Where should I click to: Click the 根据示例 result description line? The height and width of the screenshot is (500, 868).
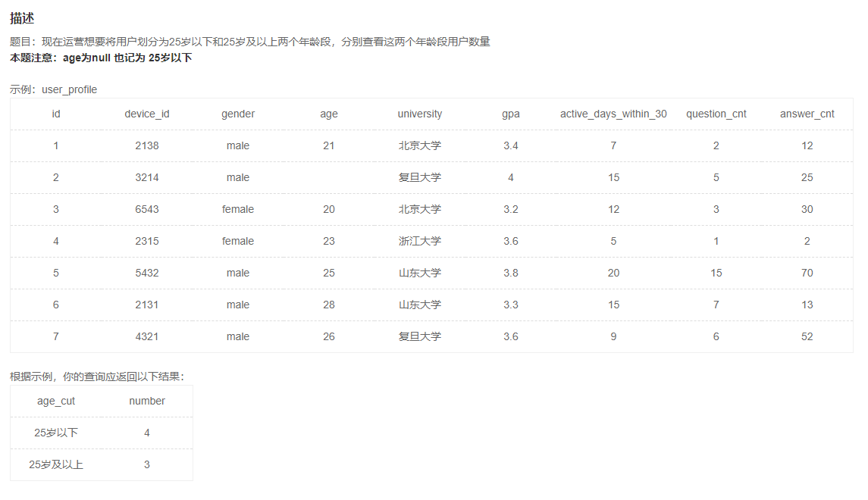[97, 377]
